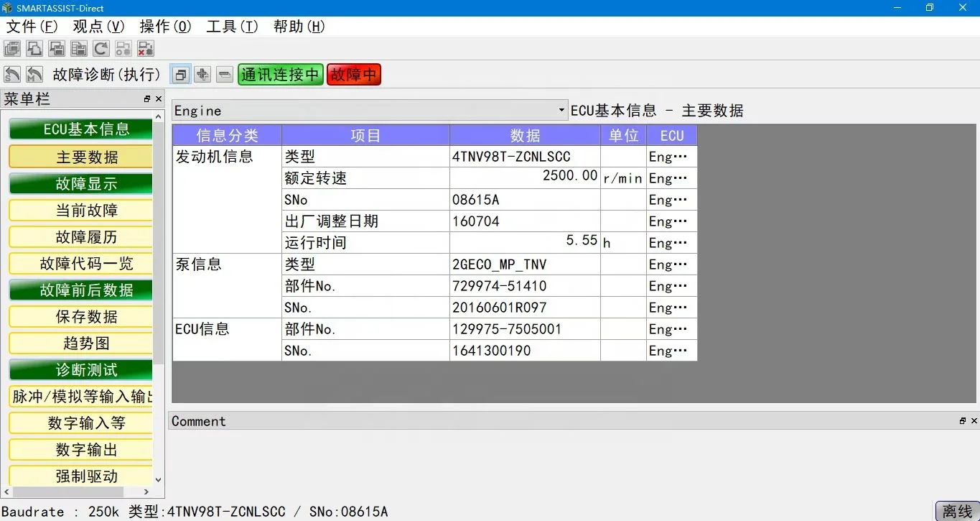Open 故障代码一览 from the side menu
The image size is (980, 521).
(80, 264)
